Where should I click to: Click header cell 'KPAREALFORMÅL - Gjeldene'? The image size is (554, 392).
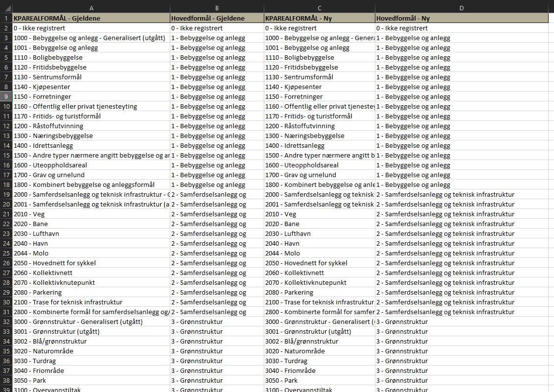click(x=91, y=19)
